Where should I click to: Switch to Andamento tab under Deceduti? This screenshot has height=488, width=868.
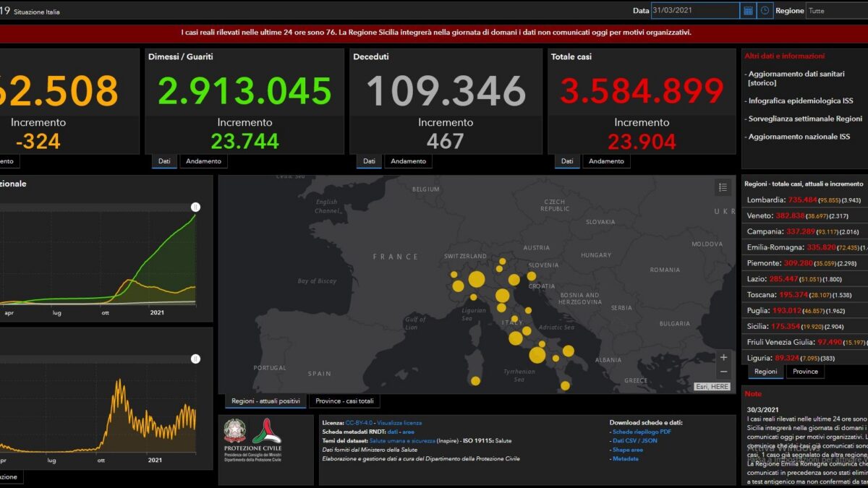(409, 161)
